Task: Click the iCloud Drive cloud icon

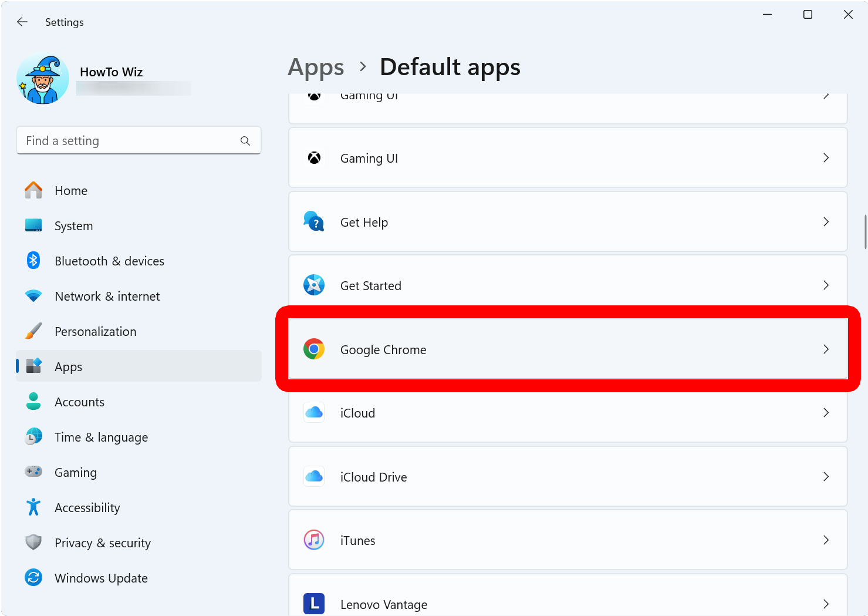Action: [314, 476]
